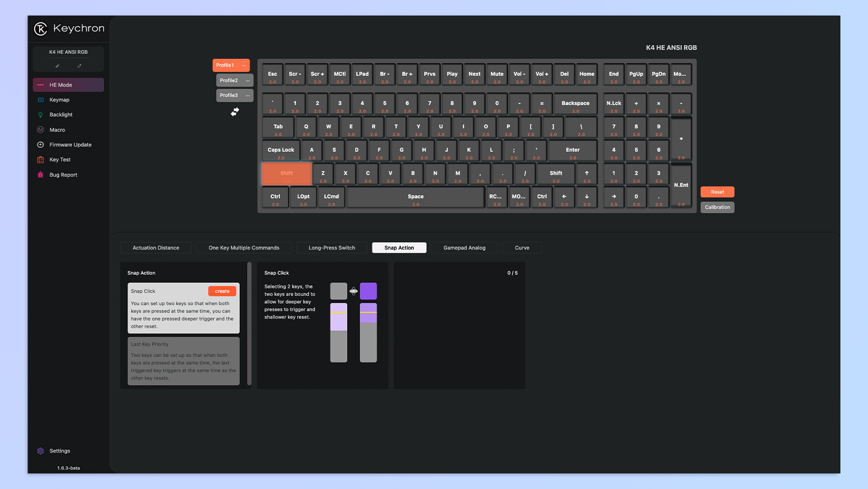Switch to the Actuation Distance tab
This screenshot has height=489, width=868.
156,248
